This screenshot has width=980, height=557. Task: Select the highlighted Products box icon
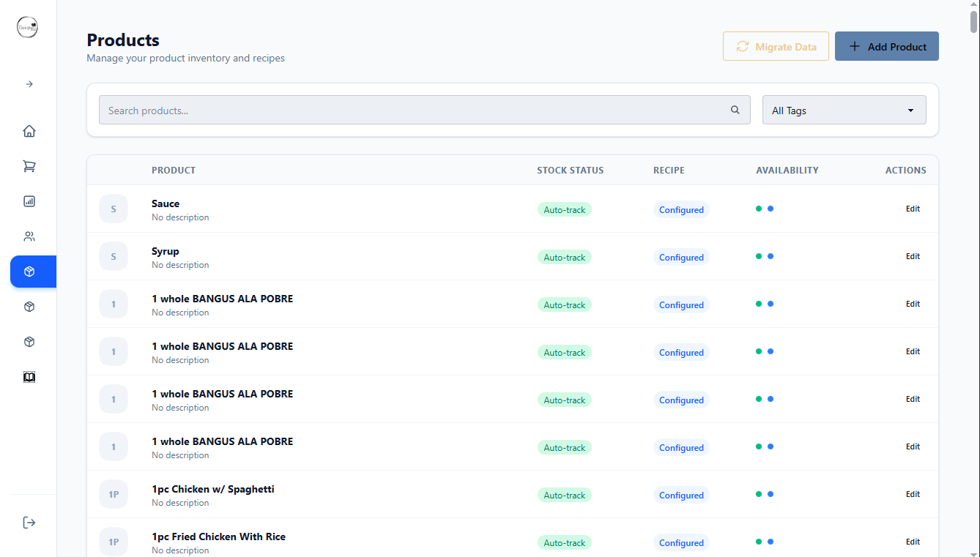click(29, 272)
